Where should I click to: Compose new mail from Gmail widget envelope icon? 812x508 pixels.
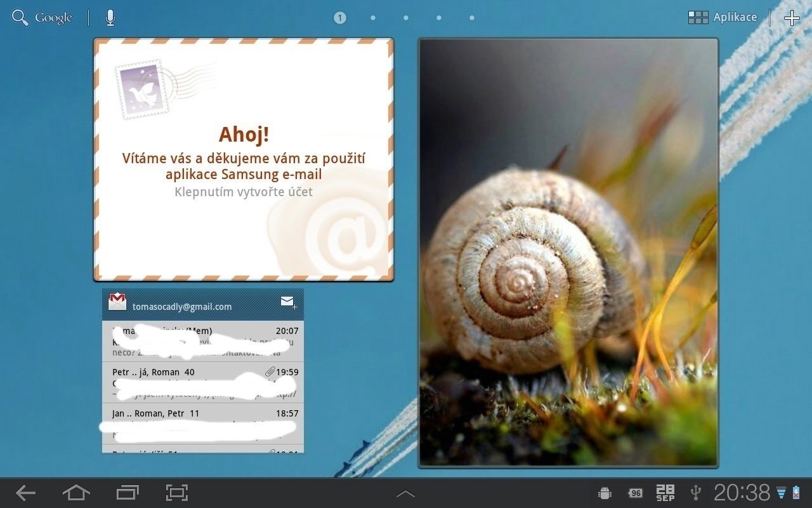[289, 302]
